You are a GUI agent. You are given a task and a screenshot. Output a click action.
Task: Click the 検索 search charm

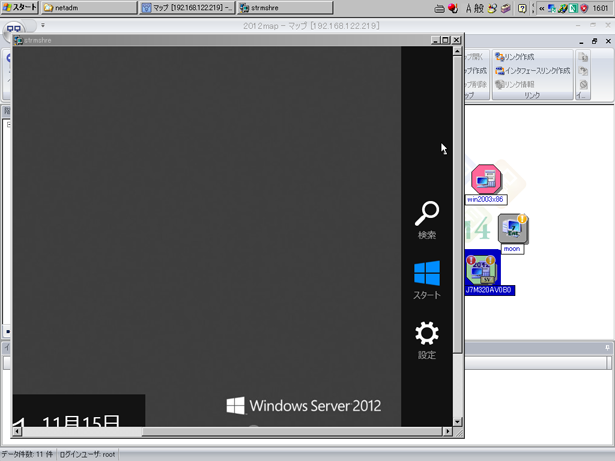(x=427, y=220)
